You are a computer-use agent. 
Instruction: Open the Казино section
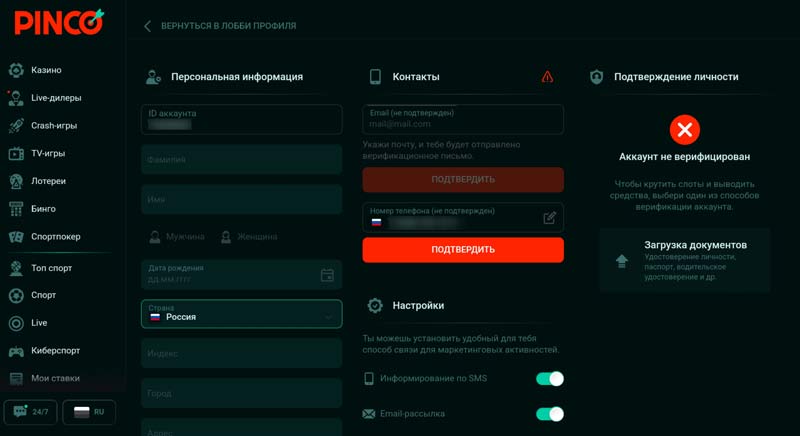point(45,70)
